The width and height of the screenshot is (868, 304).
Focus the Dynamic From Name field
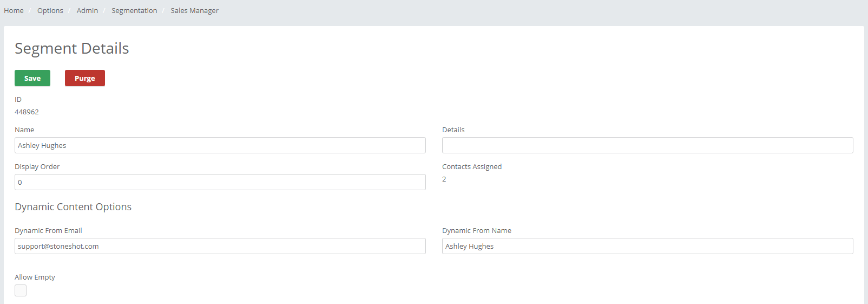click(648, 246)
